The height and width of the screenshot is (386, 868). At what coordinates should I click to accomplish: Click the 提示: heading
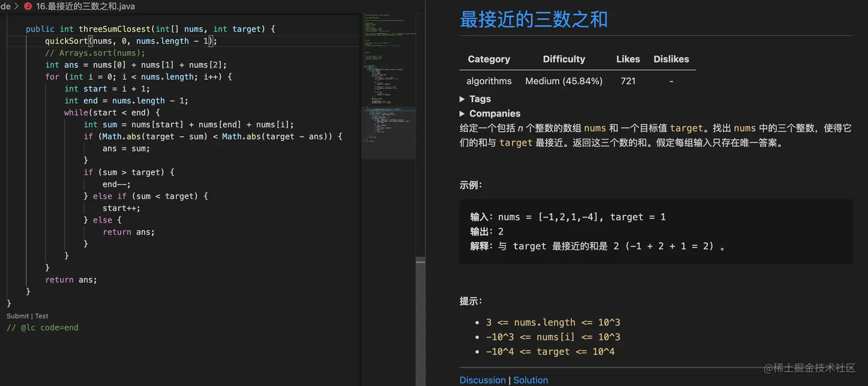pyautogui.click(x=471, y=301)
